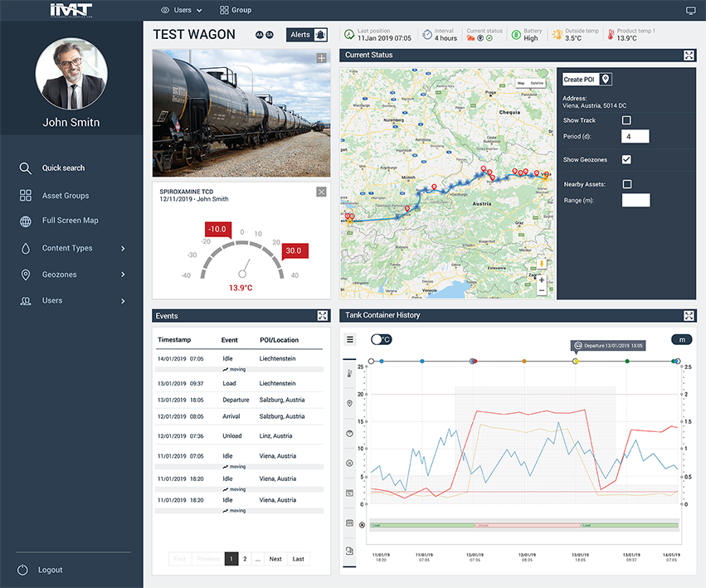The image size is (706, 588).
Task: Expand the Geozones submenu arrow
Action: 123,275
